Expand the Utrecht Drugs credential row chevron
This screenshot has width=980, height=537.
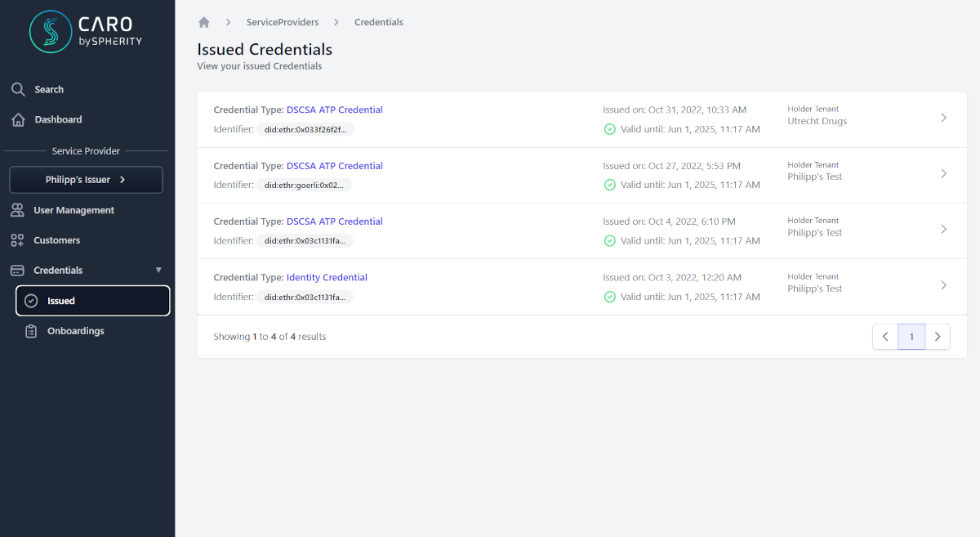943,118
